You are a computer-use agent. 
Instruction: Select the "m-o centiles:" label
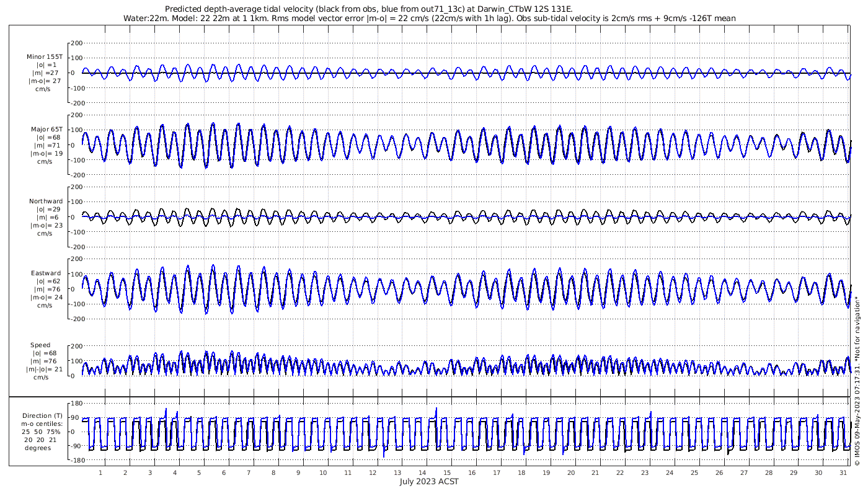42,423
